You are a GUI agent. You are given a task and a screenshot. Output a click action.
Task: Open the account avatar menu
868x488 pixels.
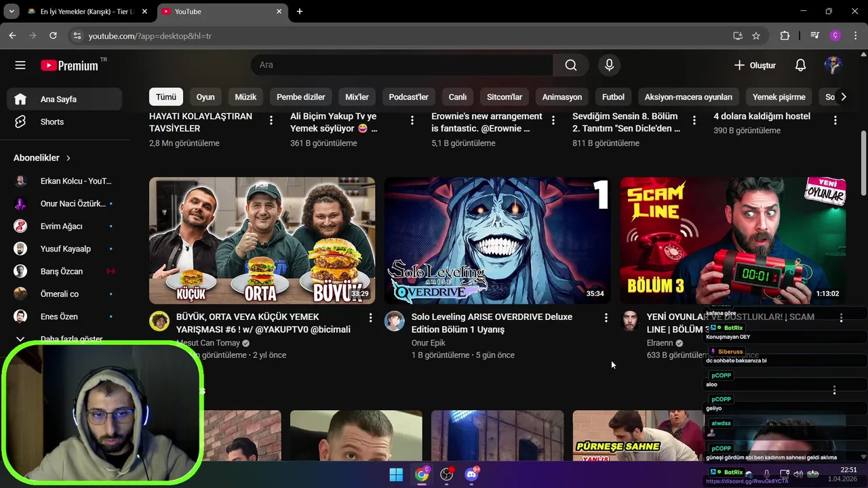click(833, 65)
